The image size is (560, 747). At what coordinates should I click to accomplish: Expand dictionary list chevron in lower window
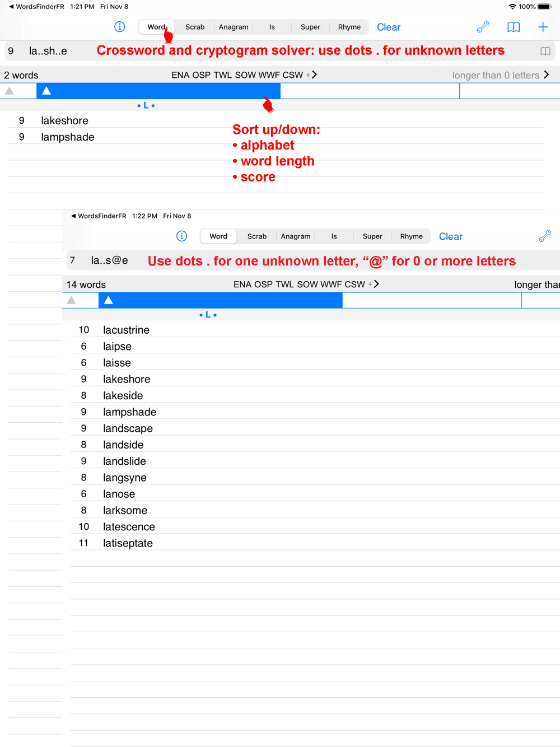376,284
